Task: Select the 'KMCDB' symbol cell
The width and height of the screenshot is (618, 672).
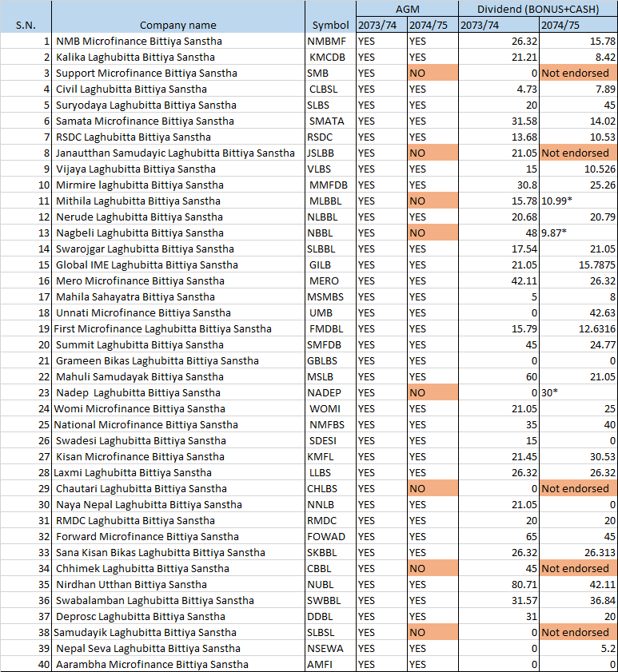Action: pos(330,57)
